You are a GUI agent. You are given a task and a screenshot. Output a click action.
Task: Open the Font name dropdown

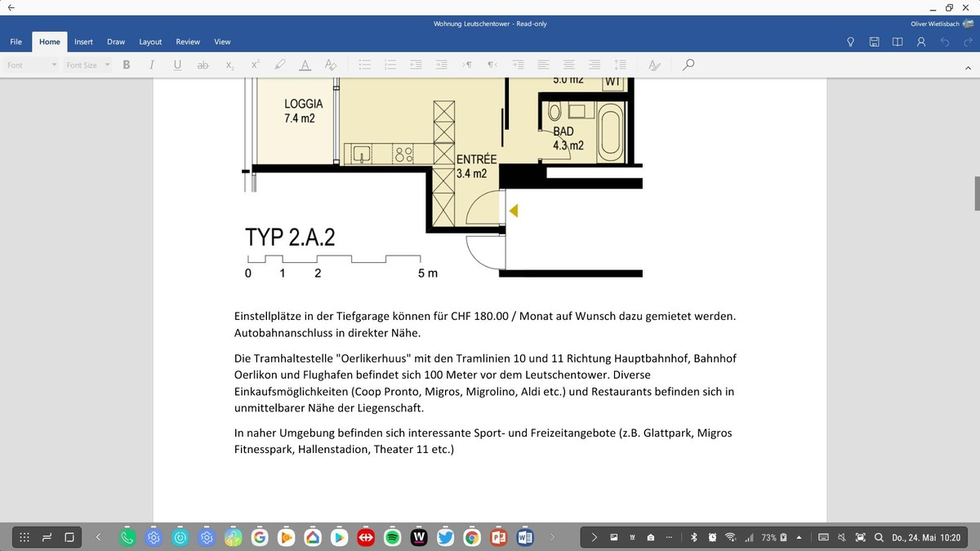click(32, 65)
